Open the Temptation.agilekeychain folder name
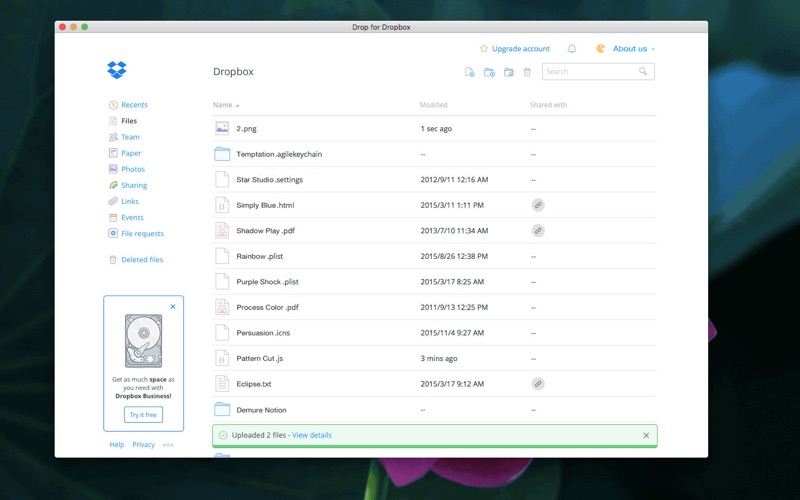 279,154
